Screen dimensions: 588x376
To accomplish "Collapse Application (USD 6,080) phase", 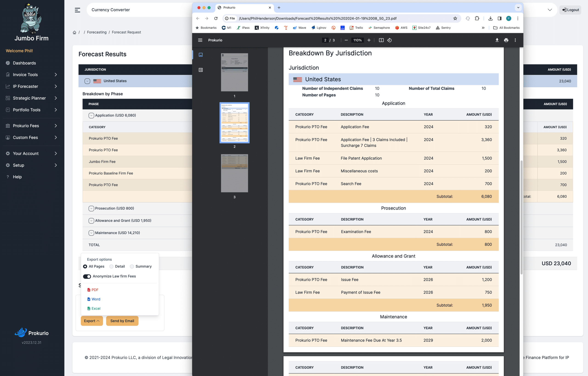I will tap(91, 115).
